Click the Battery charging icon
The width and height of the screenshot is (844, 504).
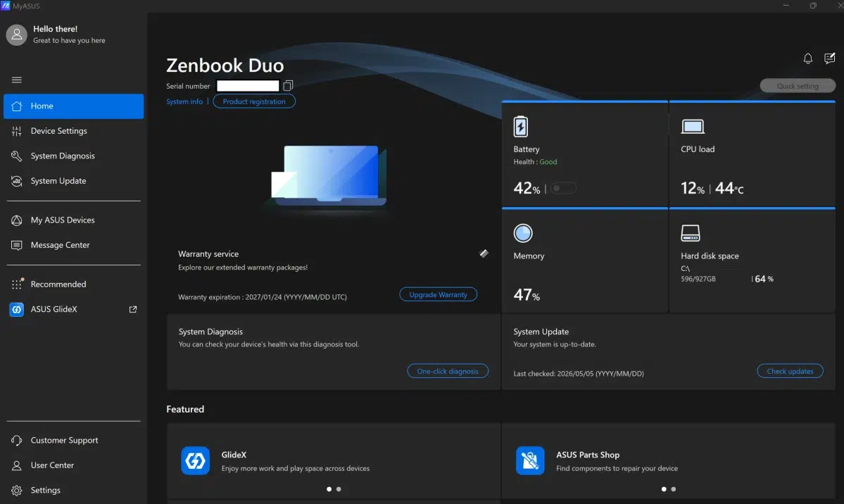(520, 127)
